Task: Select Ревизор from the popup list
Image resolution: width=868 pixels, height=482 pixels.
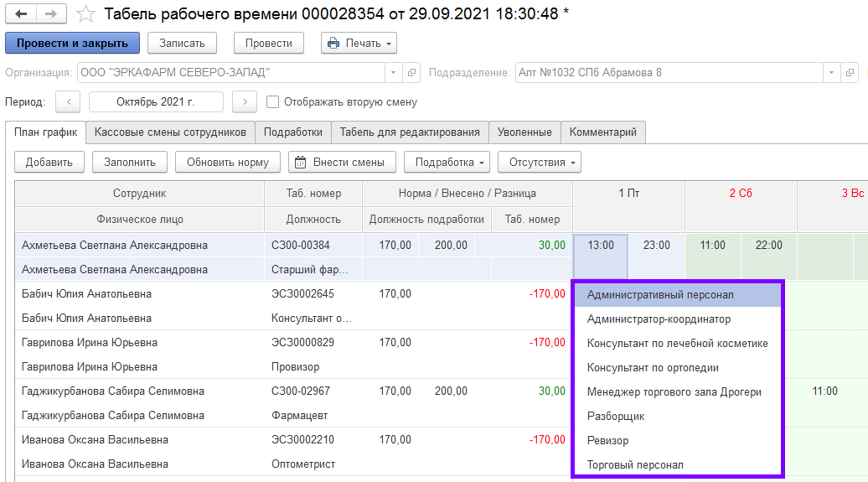Action: [607, 440]
